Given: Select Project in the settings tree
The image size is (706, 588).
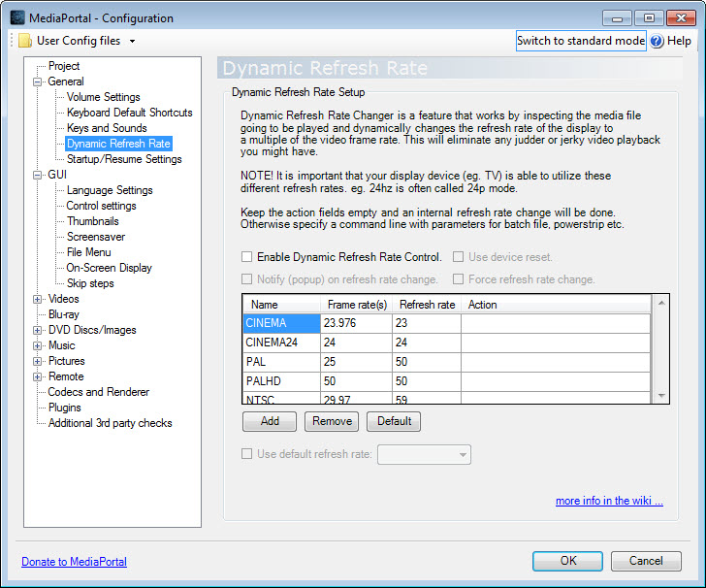Looking at the screenshot, I should [64, 66].
